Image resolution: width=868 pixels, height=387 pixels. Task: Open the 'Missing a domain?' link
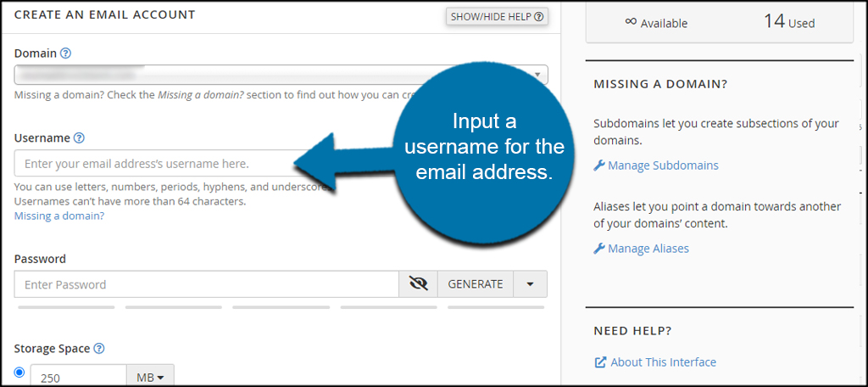click(x=59, y=216)
